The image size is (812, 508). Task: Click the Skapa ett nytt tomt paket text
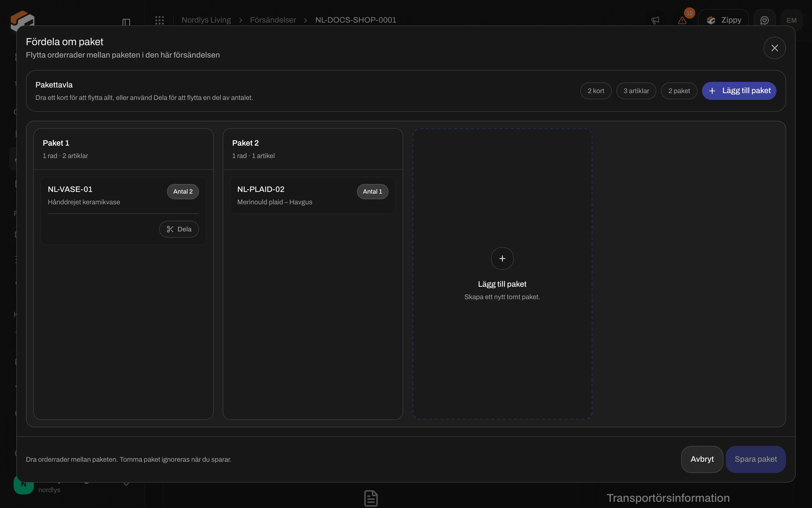(x=502, y=297)
